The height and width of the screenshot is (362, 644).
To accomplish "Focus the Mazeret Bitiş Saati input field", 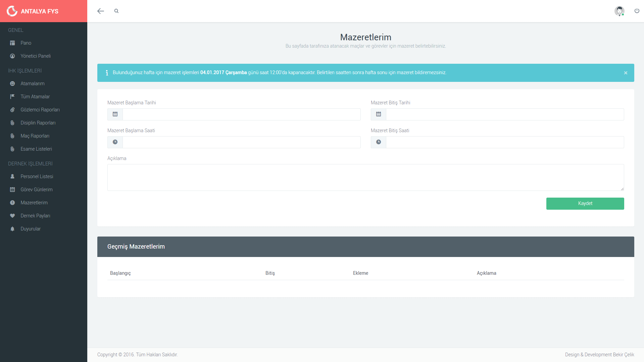I will click(x=505, y=142).
